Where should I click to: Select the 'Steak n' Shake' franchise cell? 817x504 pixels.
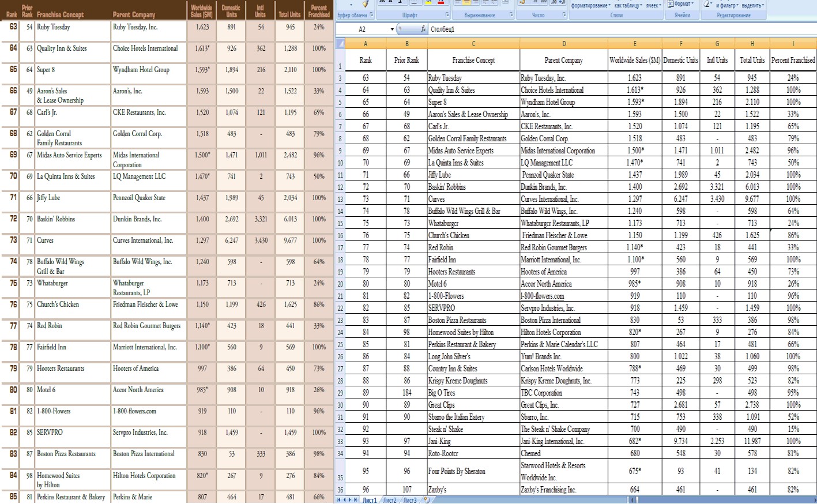tap(473, 429)
